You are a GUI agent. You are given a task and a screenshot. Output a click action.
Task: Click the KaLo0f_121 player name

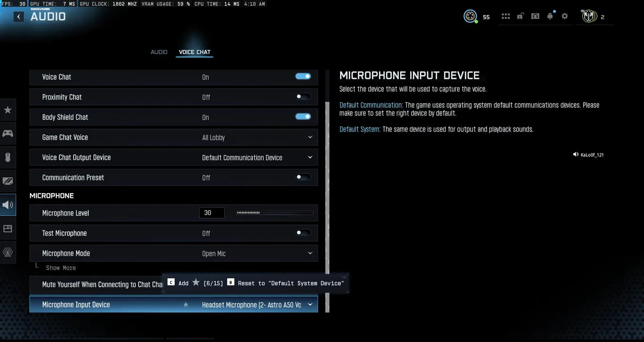coord(592,155)
